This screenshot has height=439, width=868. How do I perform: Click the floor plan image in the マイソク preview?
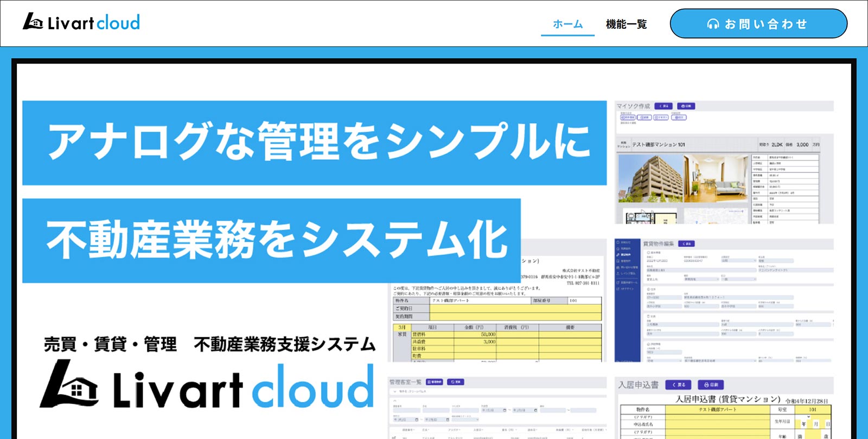coord(649,215)
